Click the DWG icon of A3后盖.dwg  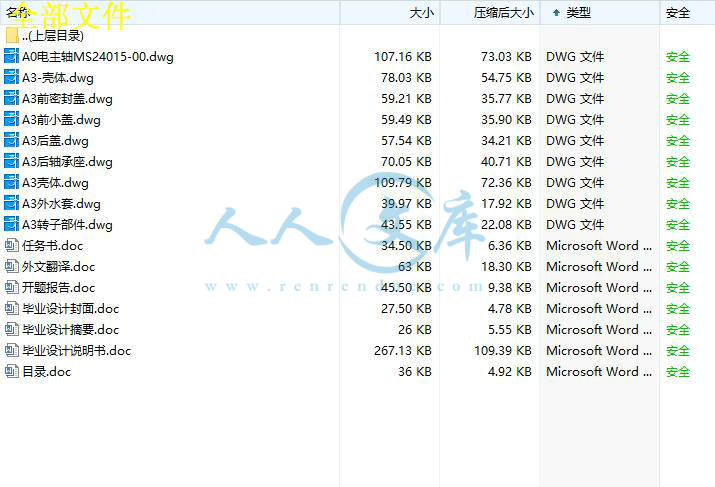(11, 140)
